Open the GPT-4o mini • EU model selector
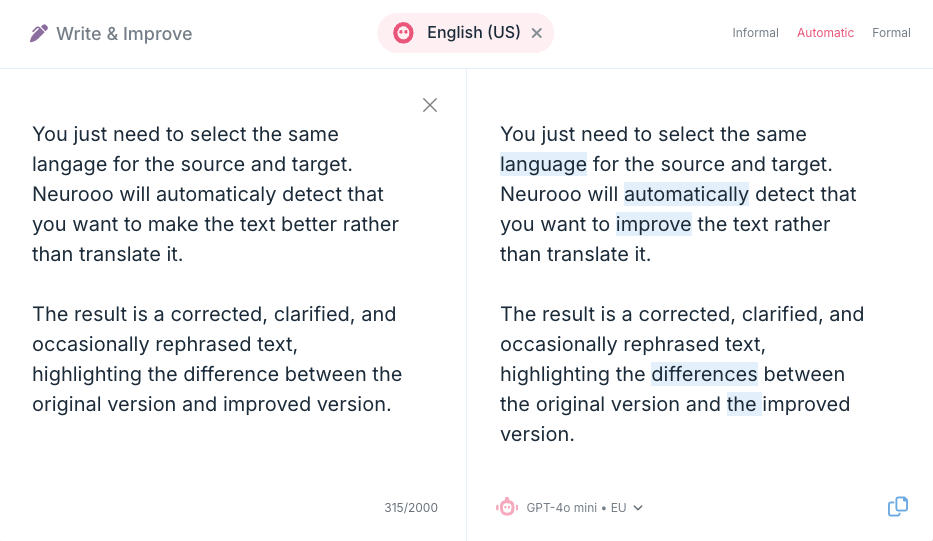This screenshot has height=541, width=933. pos(569,508)
